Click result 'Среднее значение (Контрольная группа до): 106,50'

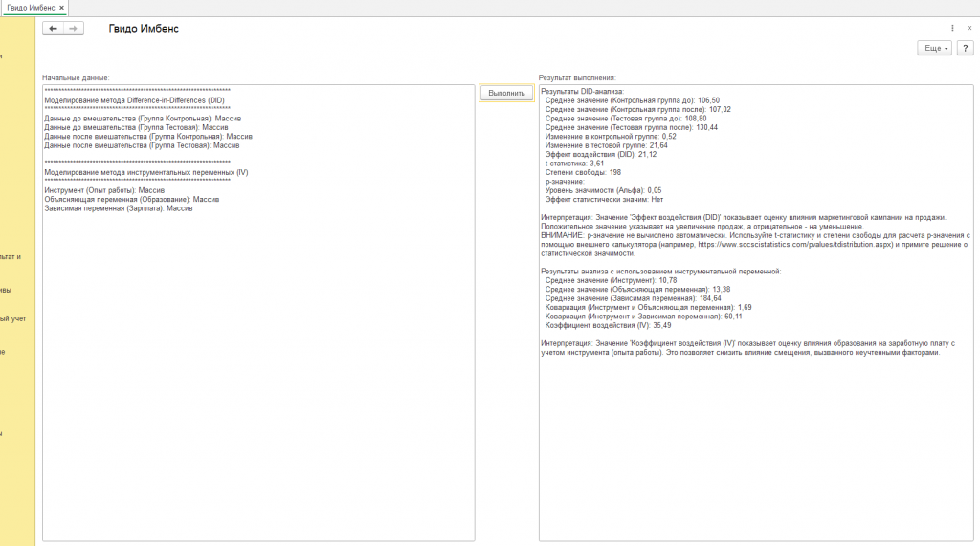coord(632,100)
